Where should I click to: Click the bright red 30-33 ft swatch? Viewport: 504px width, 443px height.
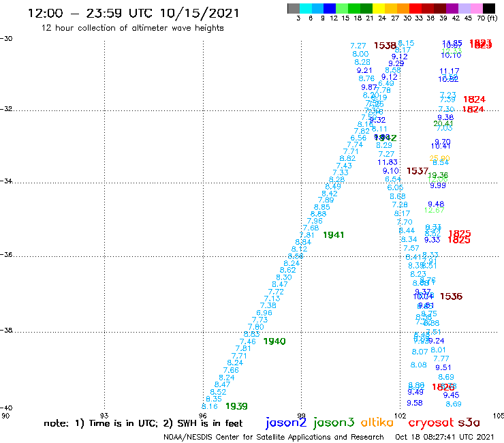tap(415, 9)
